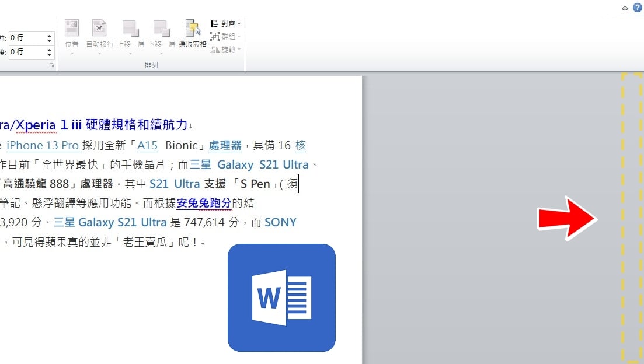
Task: Follow the iPhone 13 Pro hyperlink
Action: click(43, 145)
